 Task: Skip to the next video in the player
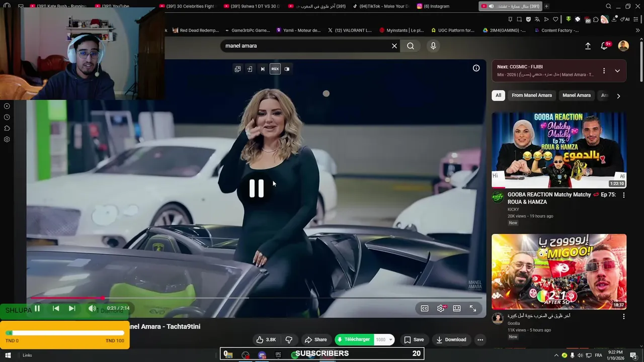pos(72,308)
